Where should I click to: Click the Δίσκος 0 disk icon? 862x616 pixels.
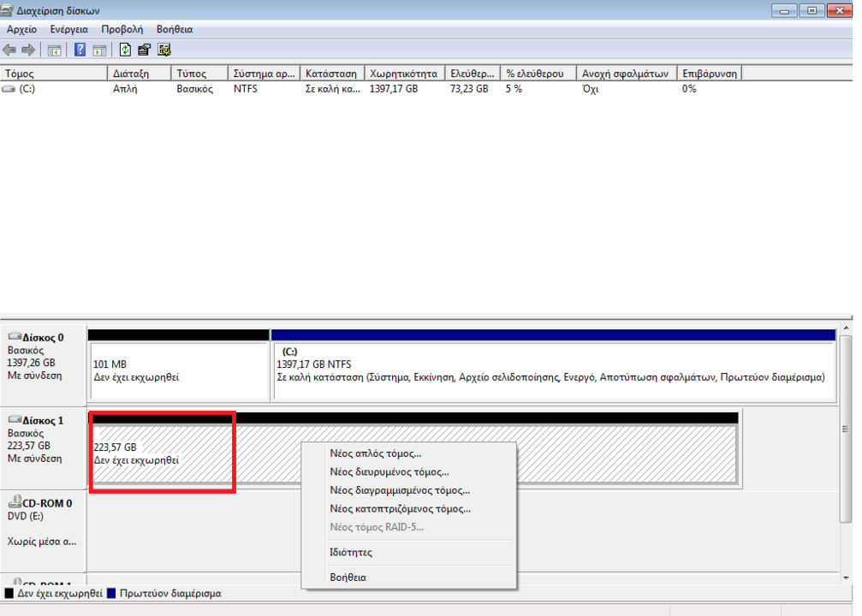coord(15,336)
